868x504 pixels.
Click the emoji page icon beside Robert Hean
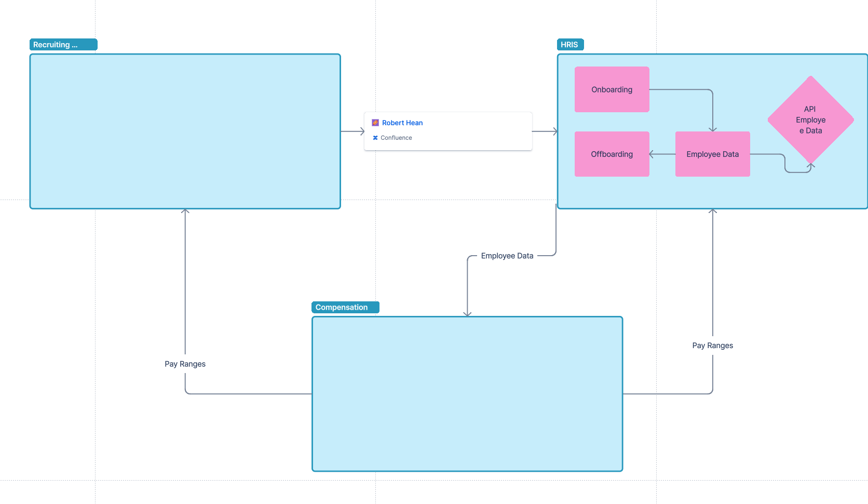pos(375,123)
